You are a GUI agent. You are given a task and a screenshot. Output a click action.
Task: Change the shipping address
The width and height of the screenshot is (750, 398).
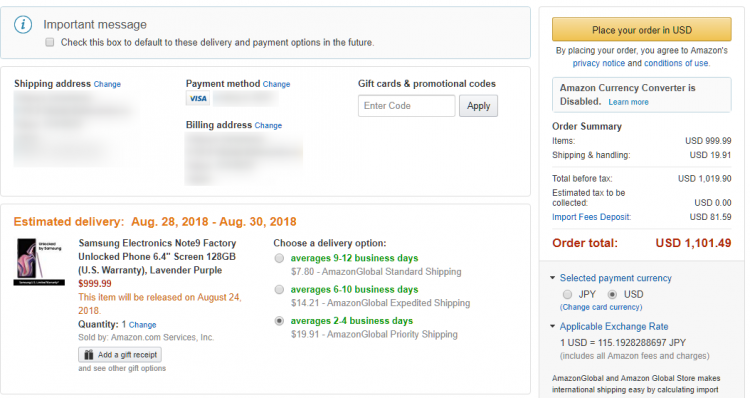tap(107, 84)
